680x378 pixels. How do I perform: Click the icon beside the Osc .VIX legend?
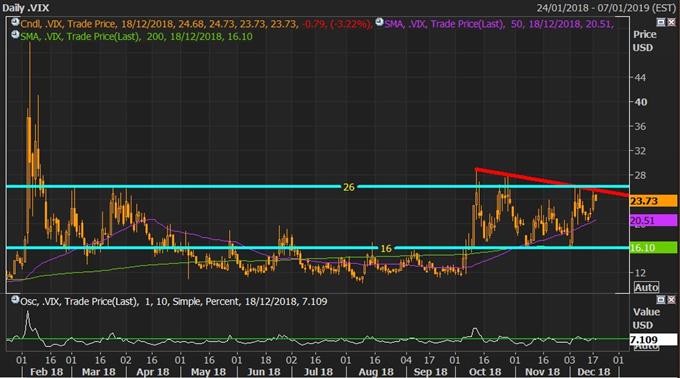tap(15, 300)
